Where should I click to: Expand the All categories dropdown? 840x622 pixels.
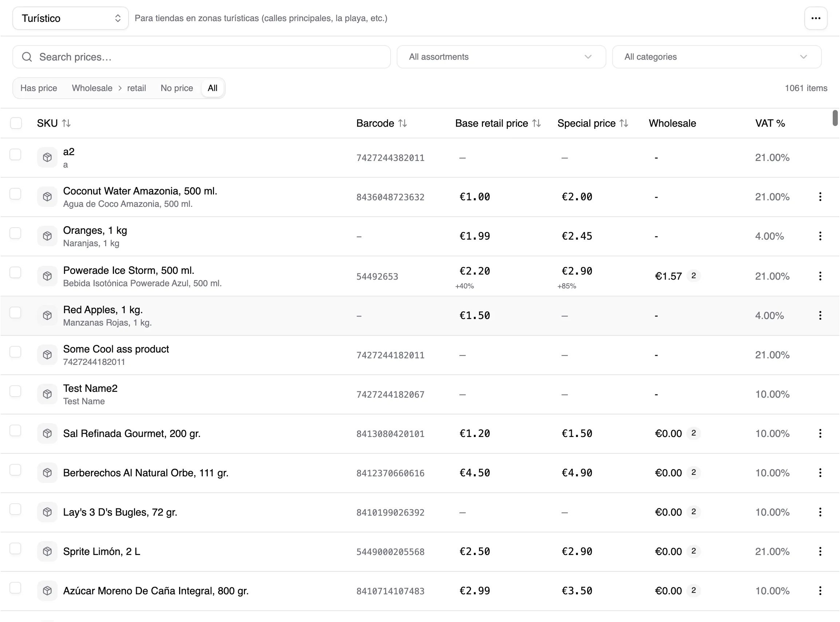tap(717, 57)
